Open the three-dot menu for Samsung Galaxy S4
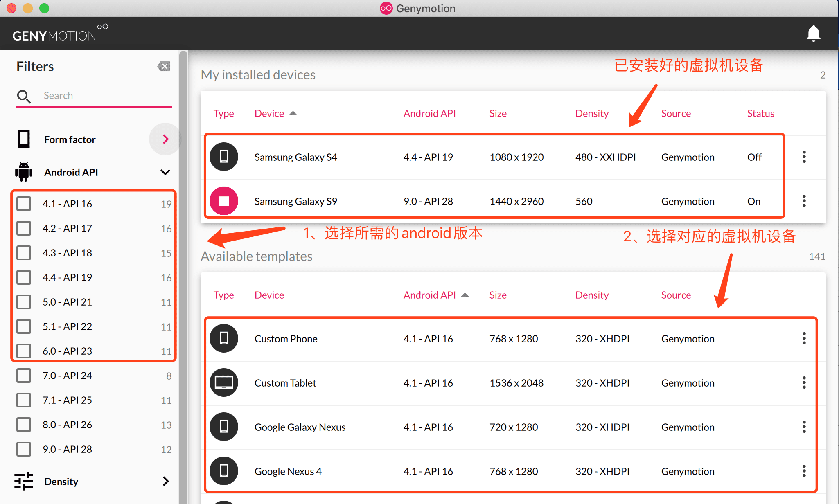Screen dimensions: 839x504 (x=804, y=157)
